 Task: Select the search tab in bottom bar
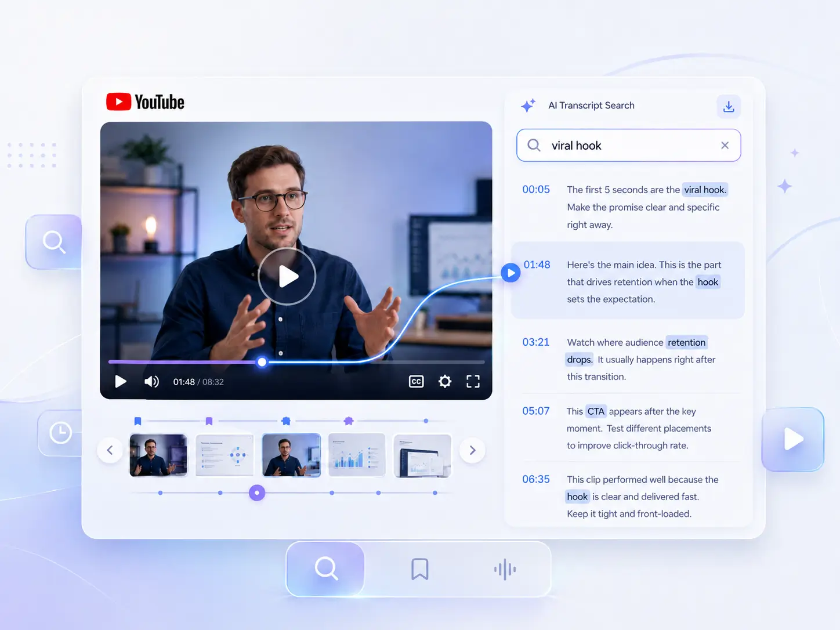(x=326, y=569)
